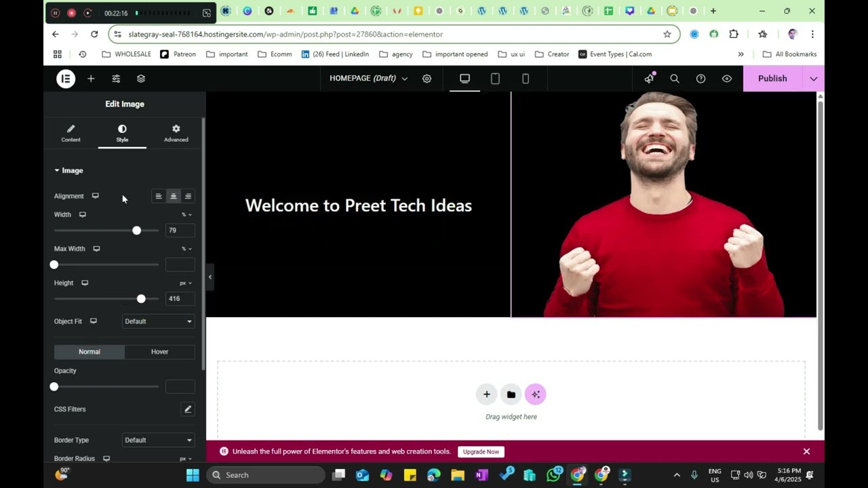Screen dimensions: 868x488
Task: Open the Patreon bookmark
Action: [178, 54]
